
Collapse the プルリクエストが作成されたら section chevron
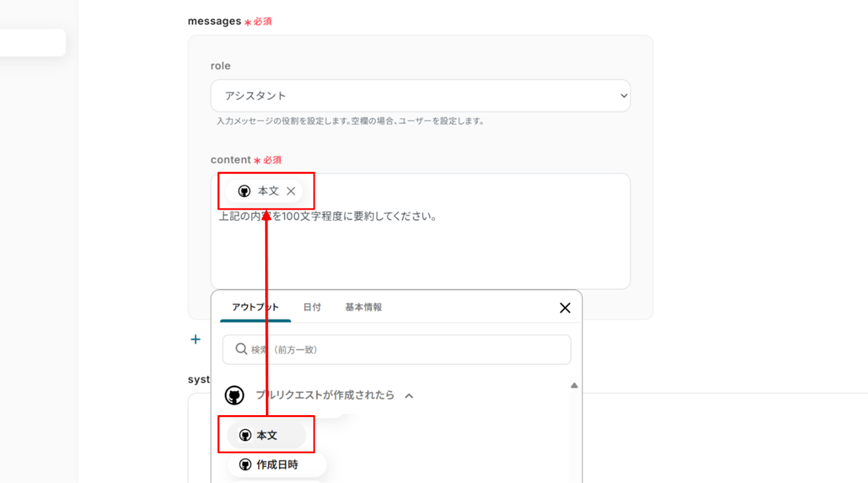pyautogui.click(x=409, y=396)
